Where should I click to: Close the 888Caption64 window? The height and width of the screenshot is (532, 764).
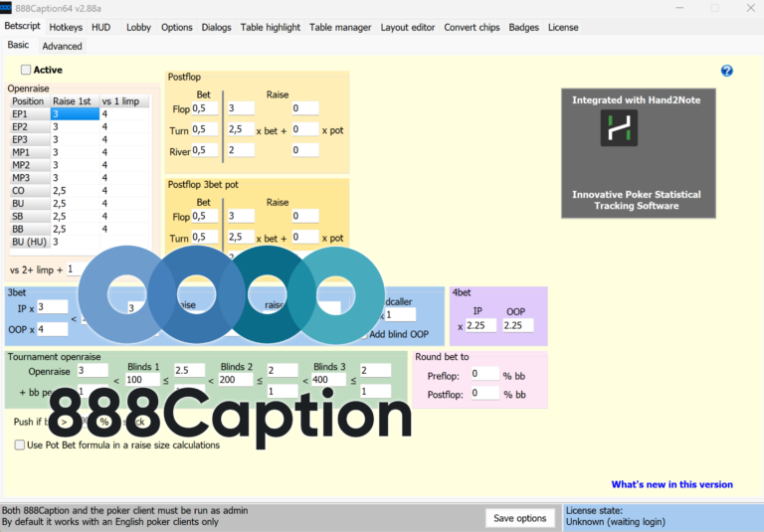click(750, 8)
